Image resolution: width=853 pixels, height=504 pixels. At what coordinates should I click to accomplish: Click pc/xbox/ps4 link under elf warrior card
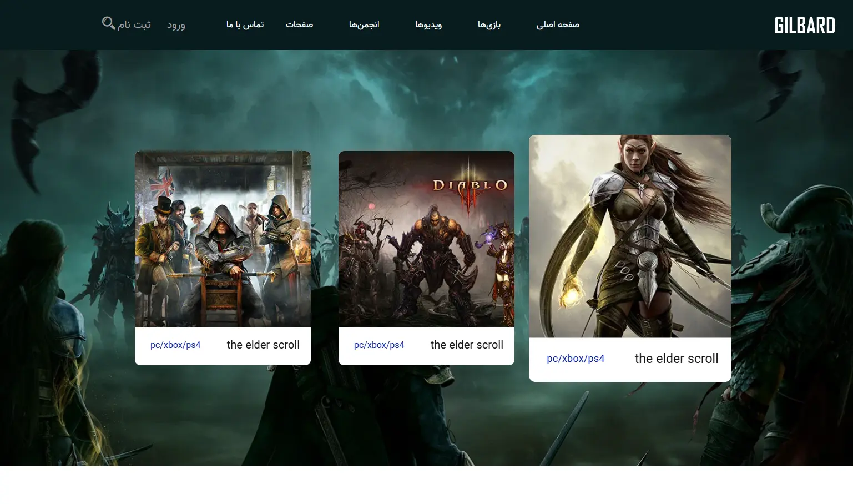[576, 359]
